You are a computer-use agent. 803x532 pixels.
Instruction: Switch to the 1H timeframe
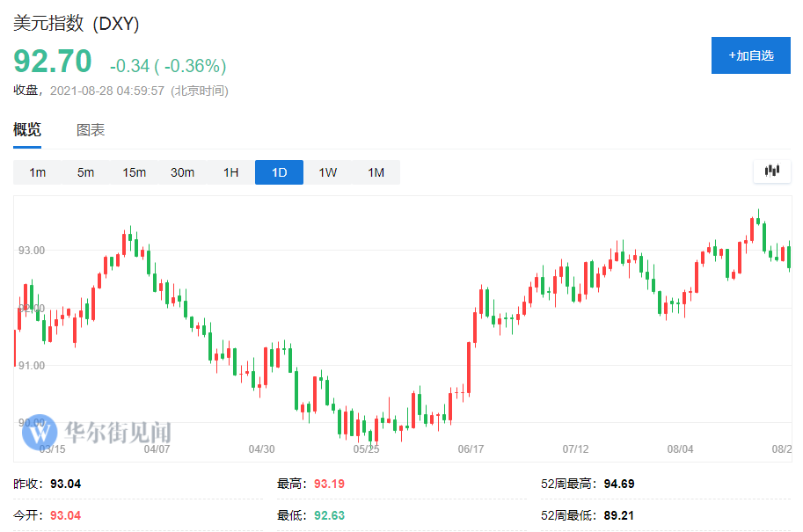point(230,172)
